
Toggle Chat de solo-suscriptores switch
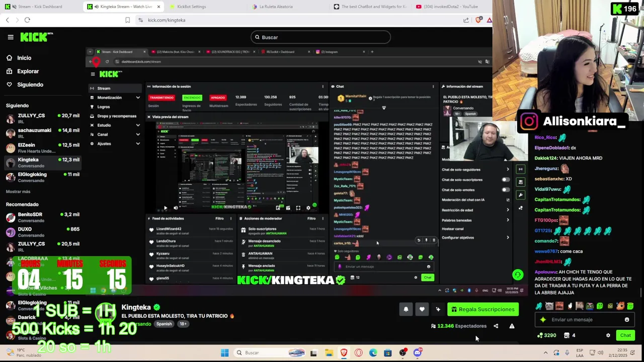pos(505,179)
